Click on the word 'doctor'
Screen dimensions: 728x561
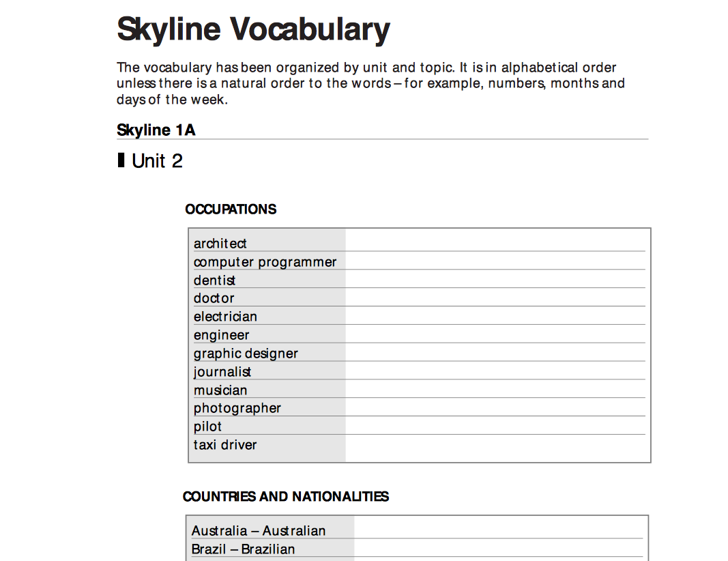pos(214,298)
